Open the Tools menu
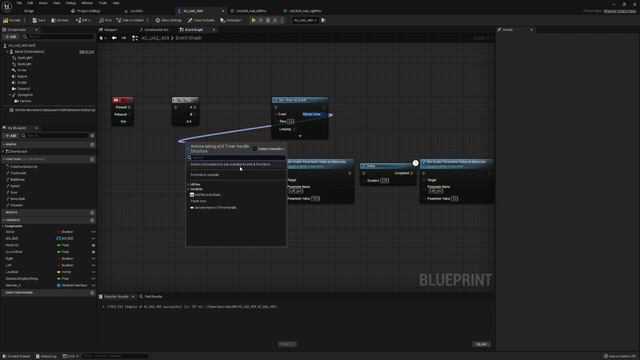 coord(102,3)
